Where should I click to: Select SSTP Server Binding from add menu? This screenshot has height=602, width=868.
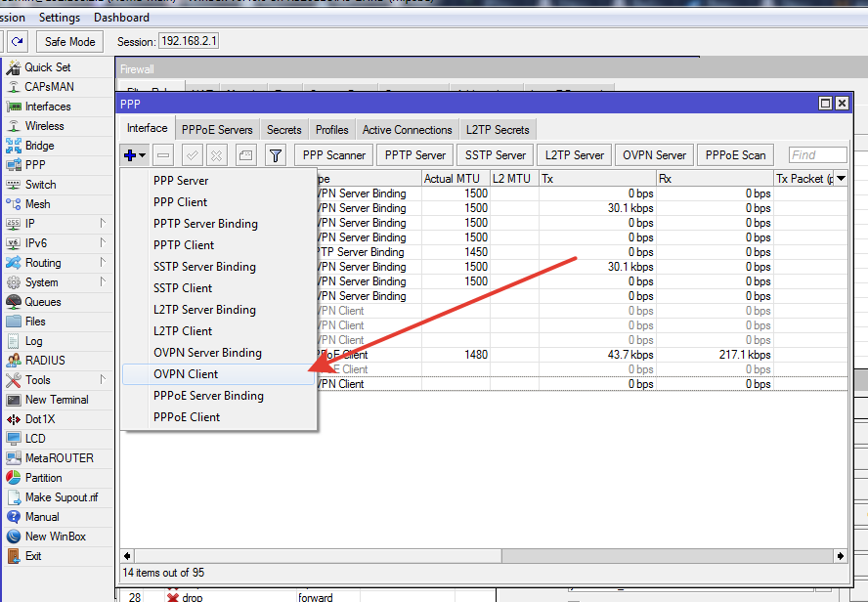pyautogui.click(x=219, y=267)
